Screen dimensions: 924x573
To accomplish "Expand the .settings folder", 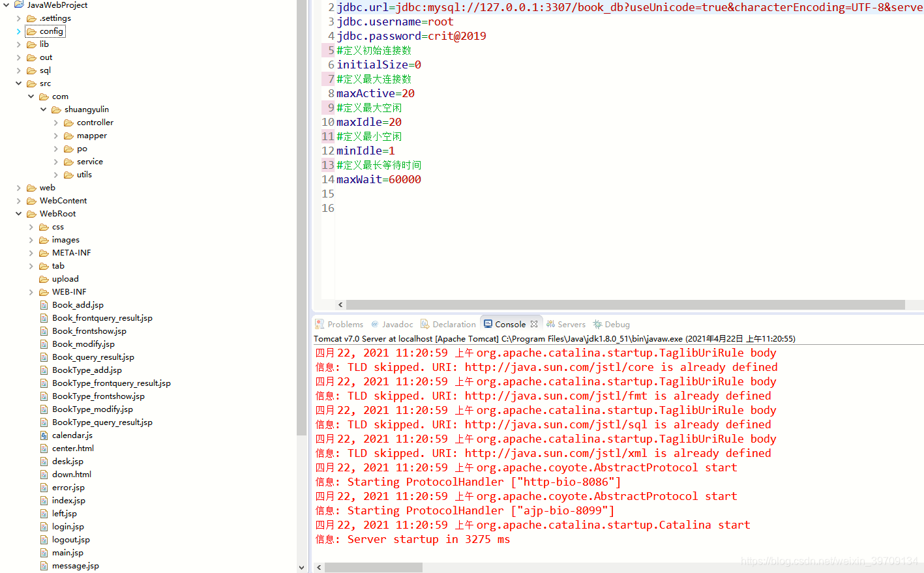I will [x=19, y=18].
